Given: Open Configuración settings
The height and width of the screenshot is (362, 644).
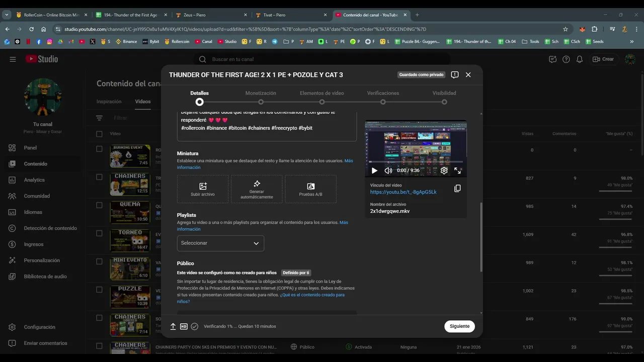Looking at the screenshot, I should [40, 327].
